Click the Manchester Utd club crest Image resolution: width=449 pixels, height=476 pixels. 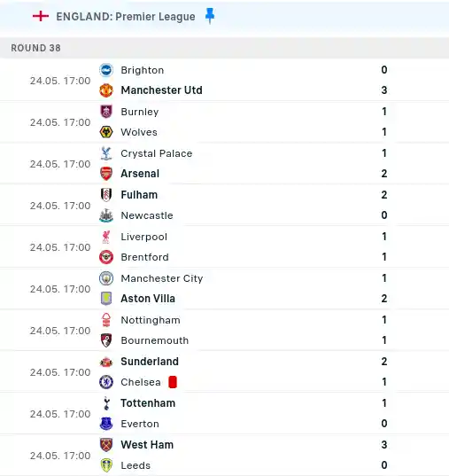click(106, 90)
